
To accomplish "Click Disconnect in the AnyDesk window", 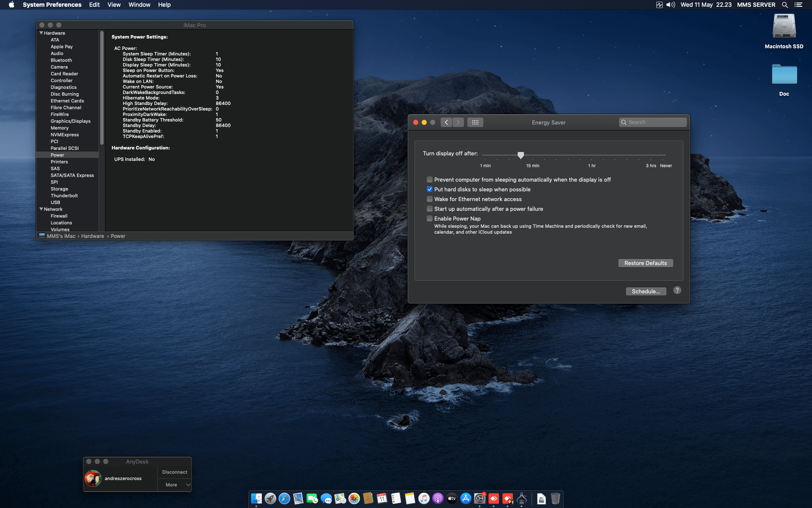I will coord(174,472).
